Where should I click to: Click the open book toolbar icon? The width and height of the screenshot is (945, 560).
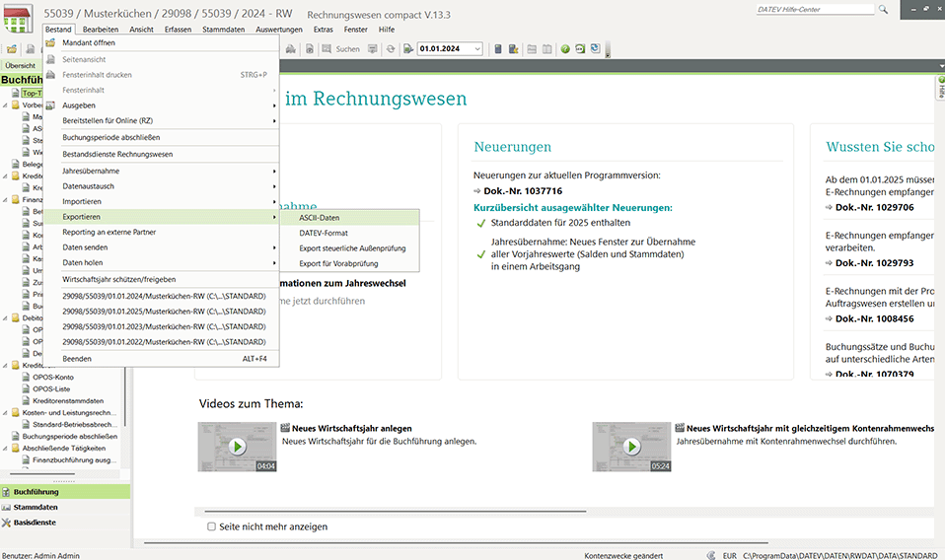[546, 48]
